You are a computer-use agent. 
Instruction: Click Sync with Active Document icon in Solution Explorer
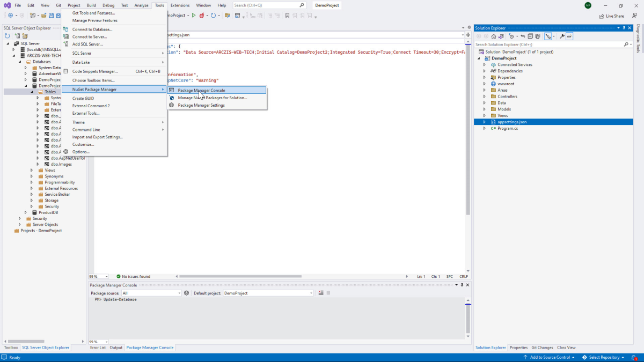(523, 36)
